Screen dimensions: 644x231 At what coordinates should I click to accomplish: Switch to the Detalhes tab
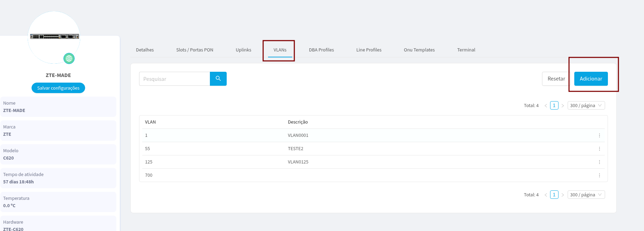point(145,50)
